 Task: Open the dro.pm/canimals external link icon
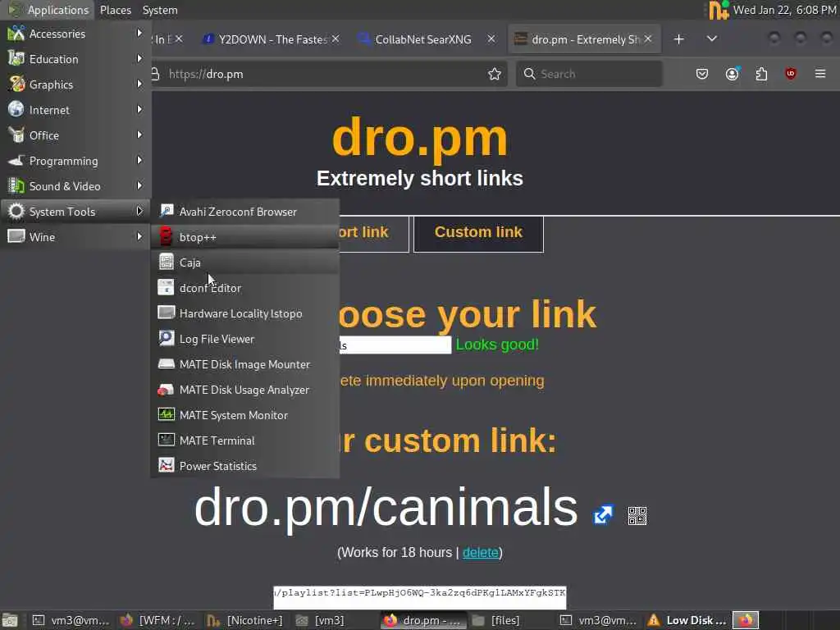(603, 515)
